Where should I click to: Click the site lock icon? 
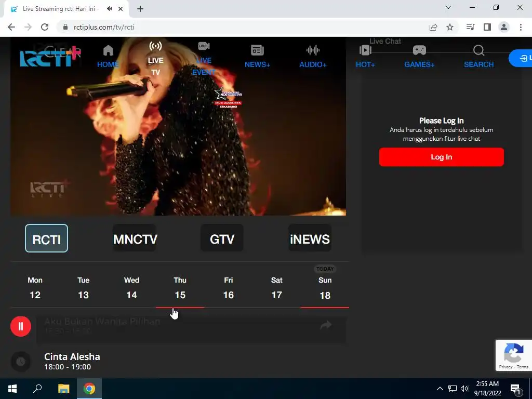65,27
